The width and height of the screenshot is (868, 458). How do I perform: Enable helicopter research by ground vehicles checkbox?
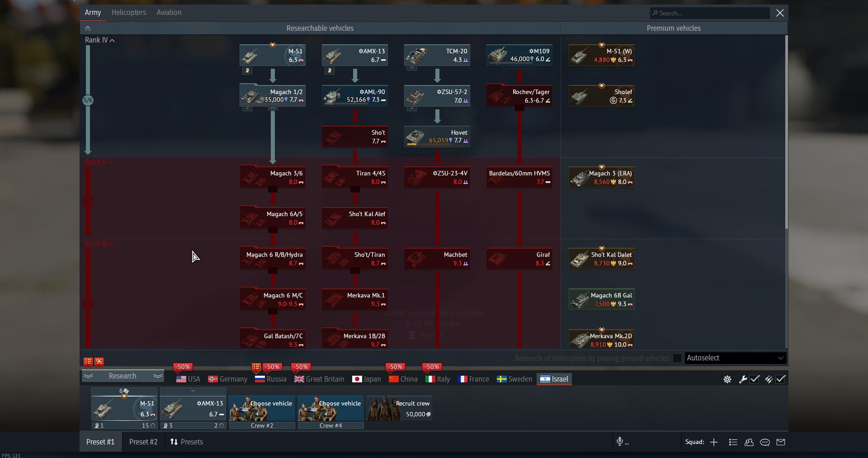coord(677,358)
